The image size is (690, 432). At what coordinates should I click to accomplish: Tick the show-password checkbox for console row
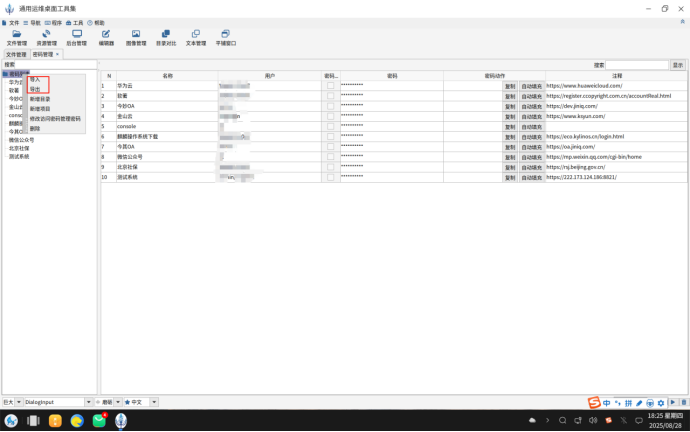330,126
